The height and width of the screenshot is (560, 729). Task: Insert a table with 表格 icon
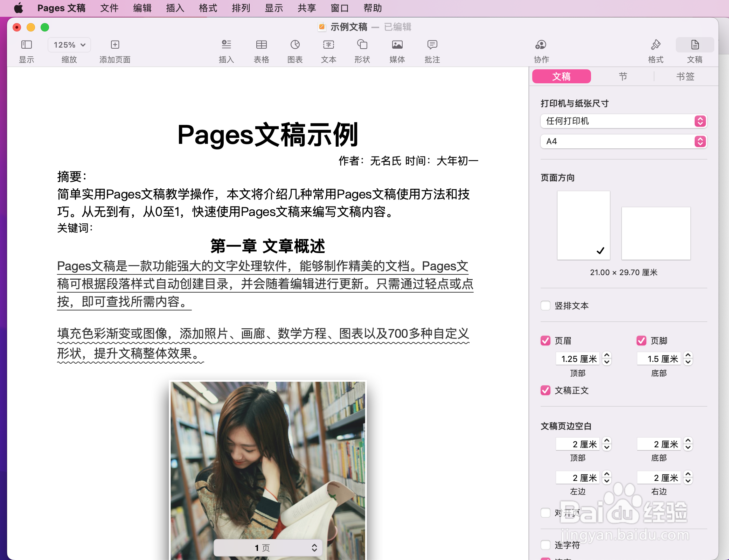(x=261, y=44)
